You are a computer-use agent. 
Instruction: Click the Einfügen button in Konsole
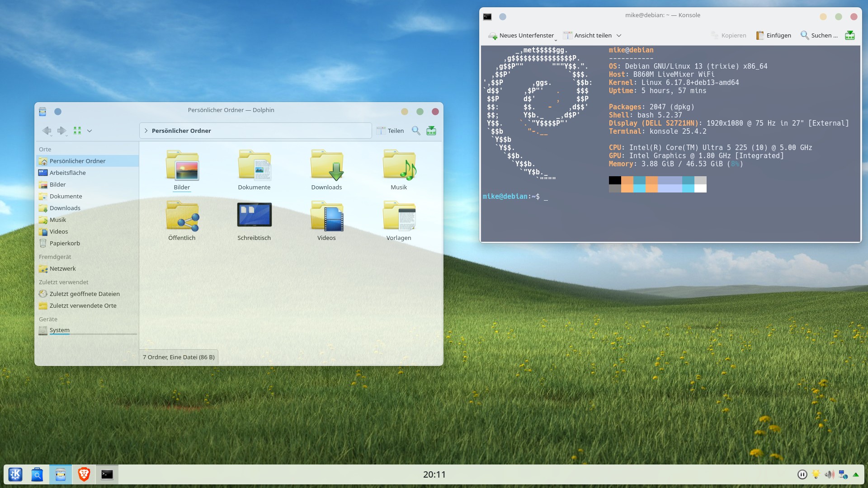(x=774, y=35)
